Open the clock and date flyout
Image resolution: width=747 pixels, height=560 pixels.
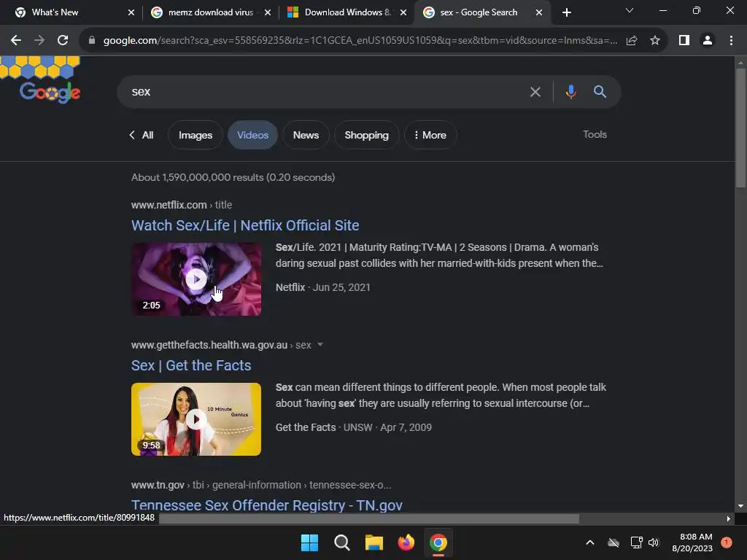tap(692, 542)
